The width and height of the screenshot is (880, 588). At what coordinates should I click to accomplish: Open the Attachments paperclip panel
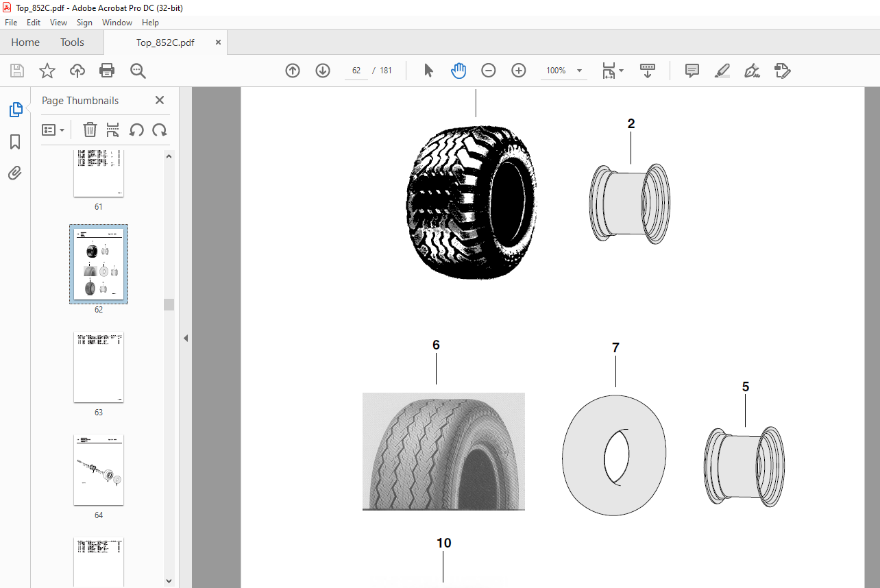point(15,173)
